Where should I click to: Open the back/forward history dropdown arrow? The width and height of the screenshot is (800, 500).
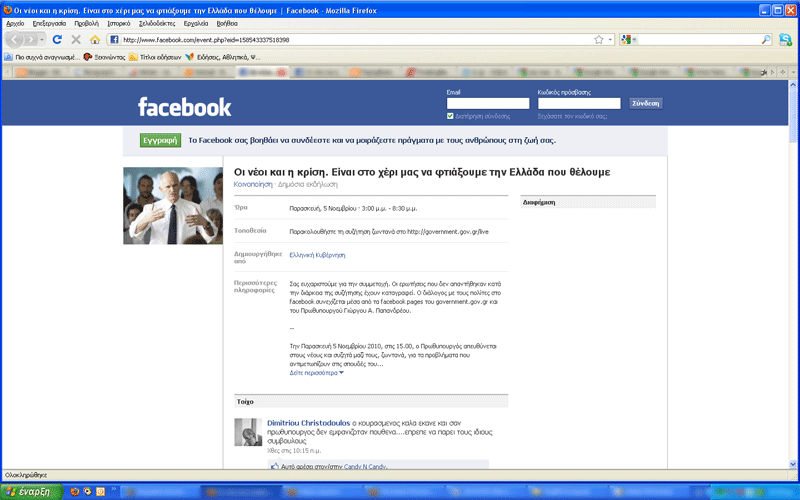point(42,39)
